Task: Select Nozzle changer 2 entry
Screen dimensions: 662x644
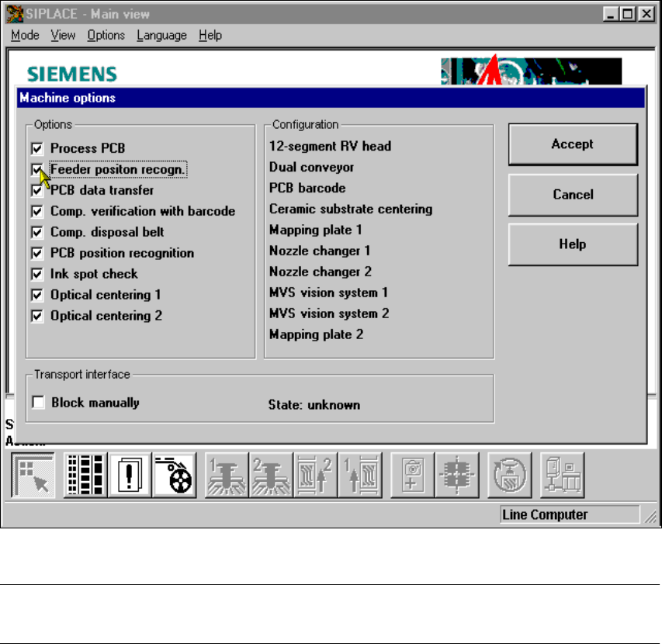Action: coord(321,272)
